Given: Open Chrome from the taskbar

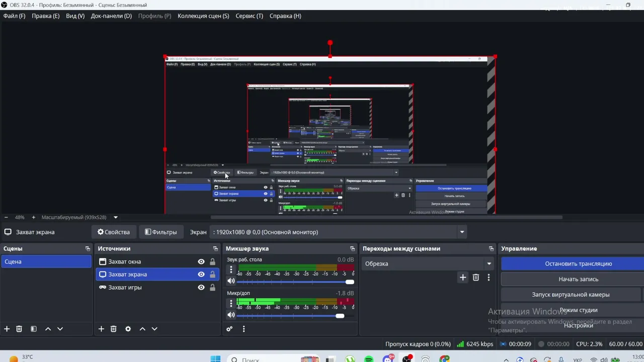Looking at the screenshot, I should tap(444, 359).
